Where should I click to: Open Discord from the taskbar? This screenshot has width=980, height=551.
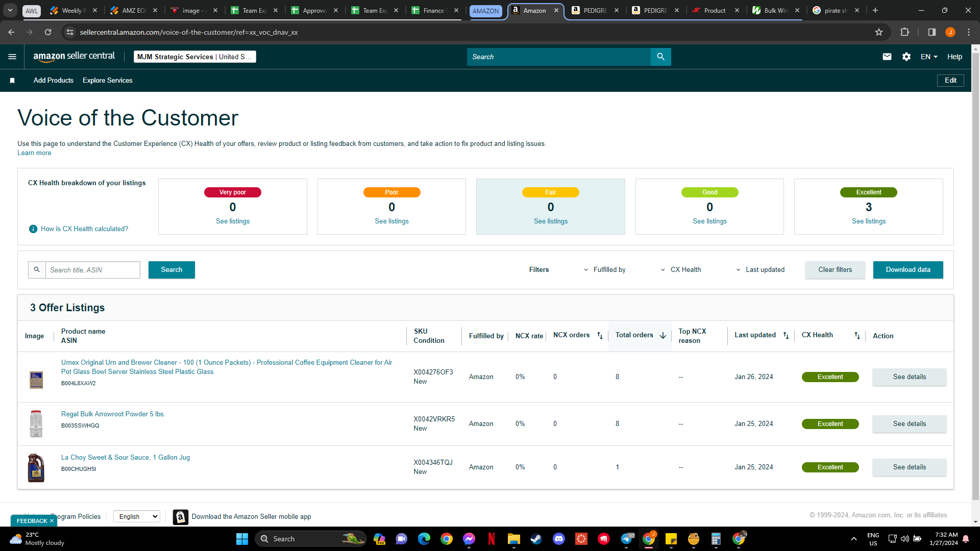tap(559, 539)
